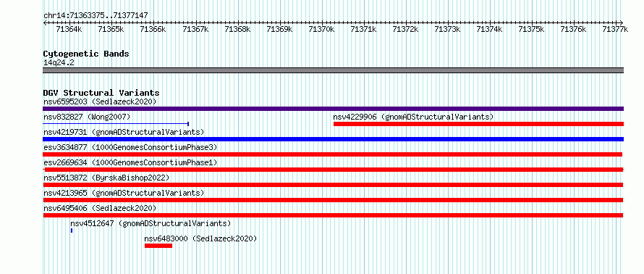The height and width of the screenshot is (274, 644).
Task: Click the 71368k ruler tick label
Action: coord(237,29)
